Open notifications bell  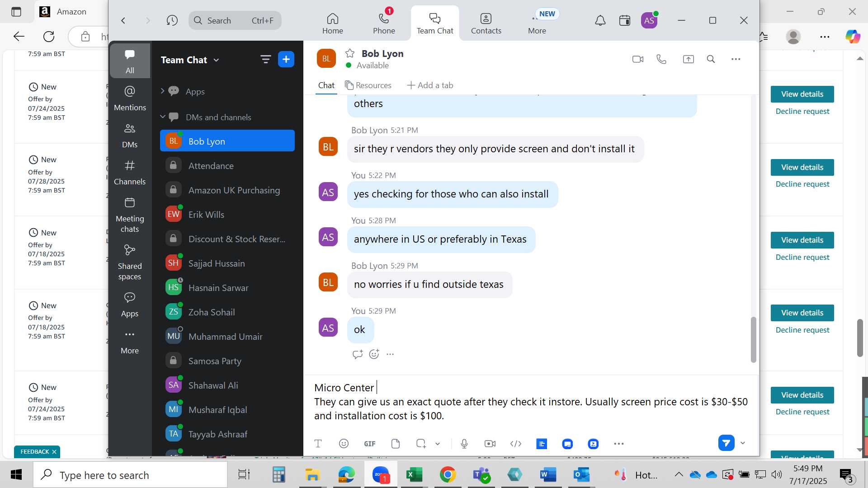point(600,20)
